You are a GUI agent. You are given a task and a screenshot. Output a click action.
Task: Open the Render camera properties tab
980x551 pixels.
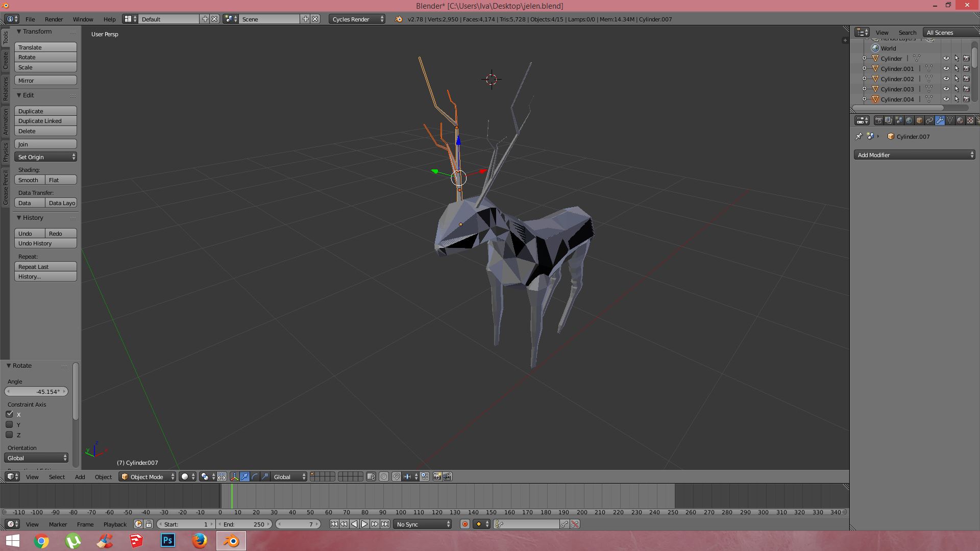878,120
